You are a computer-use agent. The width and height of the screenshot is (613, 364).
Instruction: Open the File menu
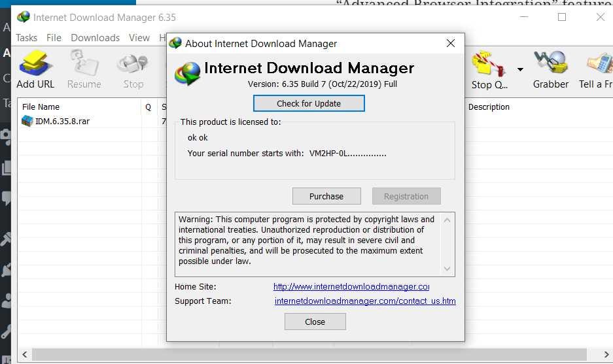pyautogui.click(x=54, y=38)
